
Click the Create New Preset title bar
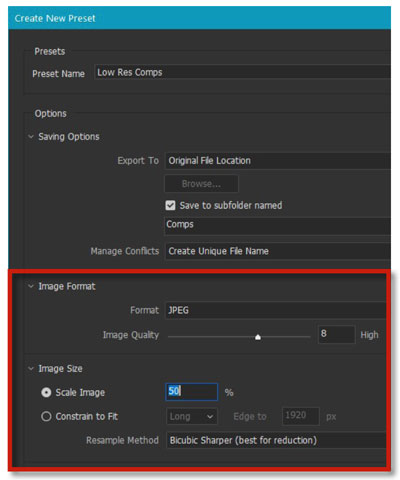click(x=199, y=18)
